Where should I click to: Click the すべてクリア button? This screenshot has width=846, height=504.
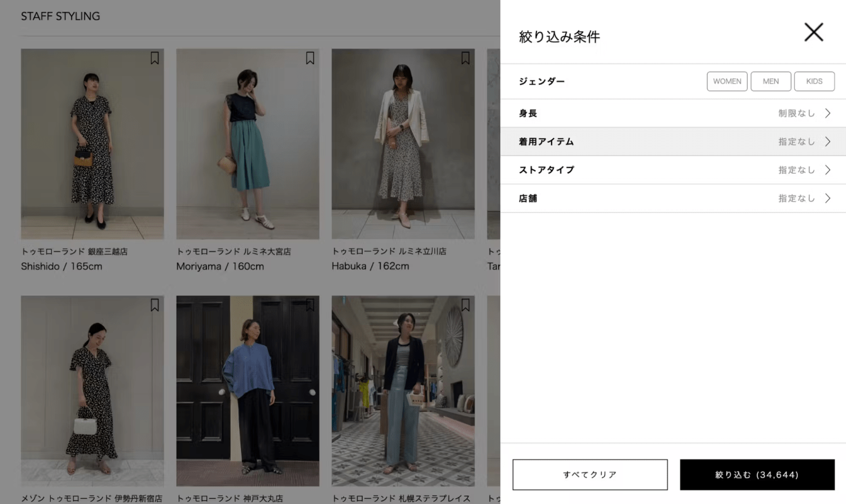(590, 475)
